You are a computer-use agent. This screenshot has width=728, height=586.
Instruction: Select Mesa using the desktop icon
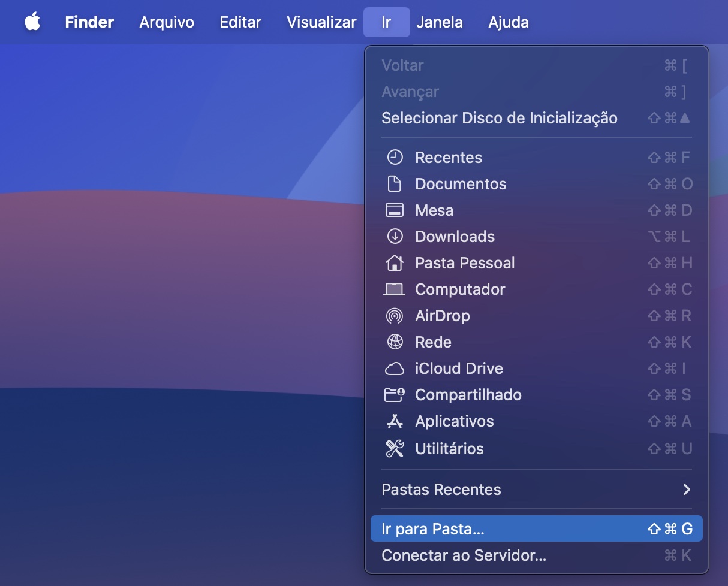395,210
